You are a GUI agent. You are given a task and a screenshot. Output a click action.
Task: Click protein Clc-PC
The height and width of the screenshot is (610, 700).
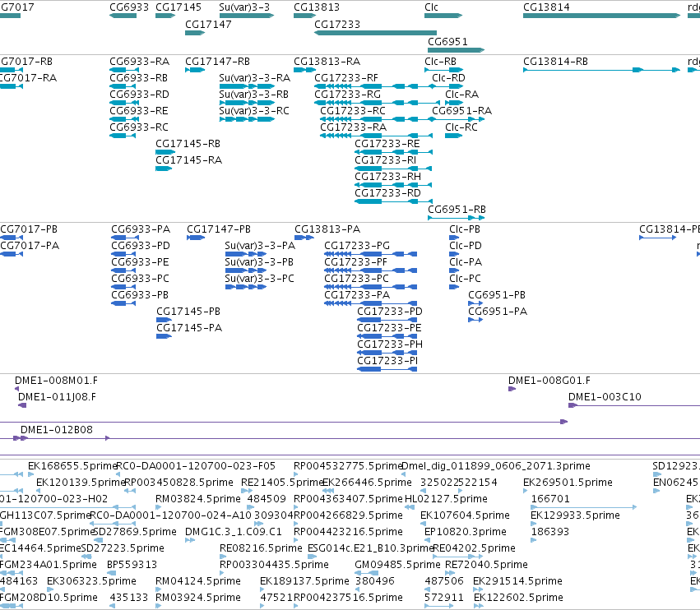pos(465,279)
